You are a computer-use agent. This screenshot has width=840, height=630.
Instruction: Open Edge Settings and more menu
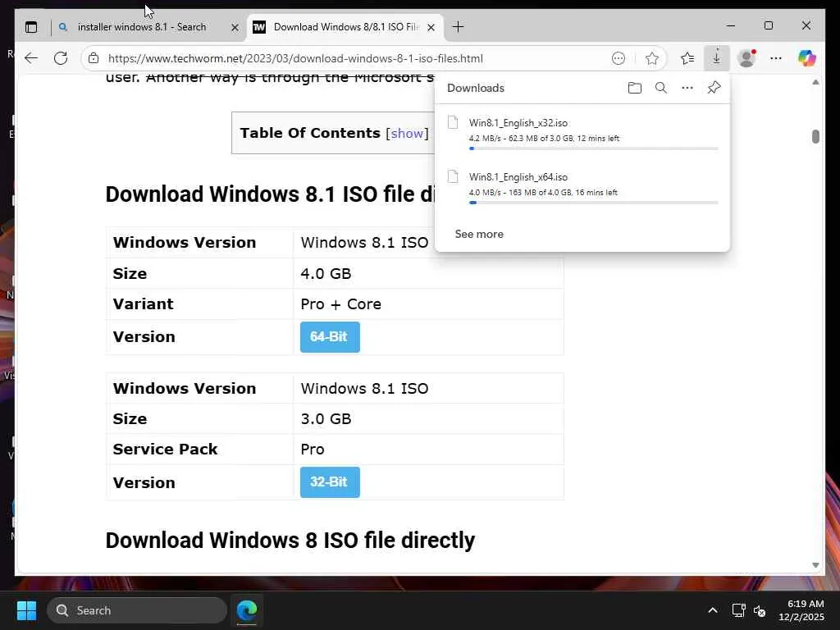click(x=776, y=58)
